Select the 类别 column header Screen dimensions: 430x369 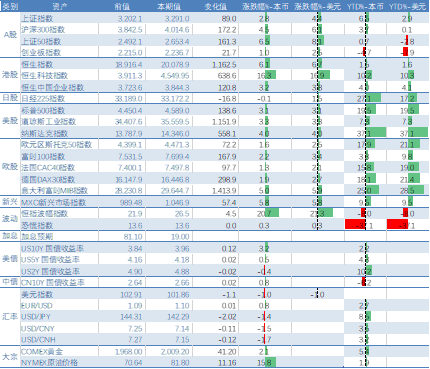coord(10,6)
